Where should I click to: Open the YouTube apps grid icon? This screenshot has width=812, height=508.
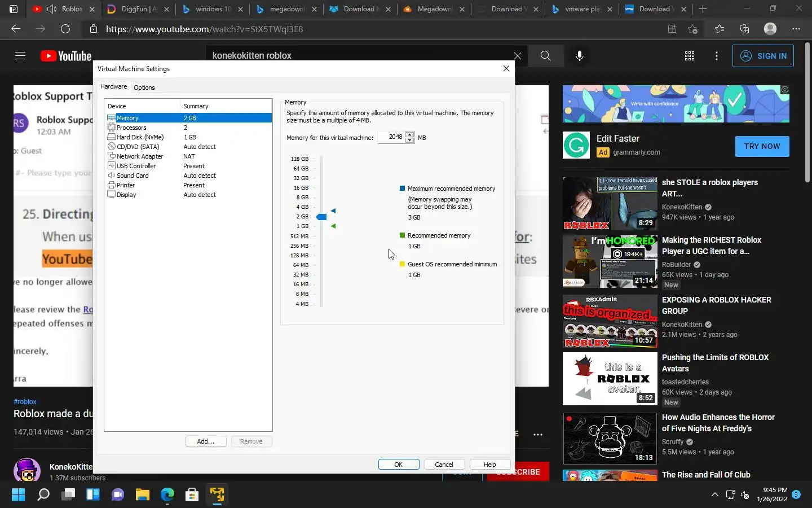[689, 56]
